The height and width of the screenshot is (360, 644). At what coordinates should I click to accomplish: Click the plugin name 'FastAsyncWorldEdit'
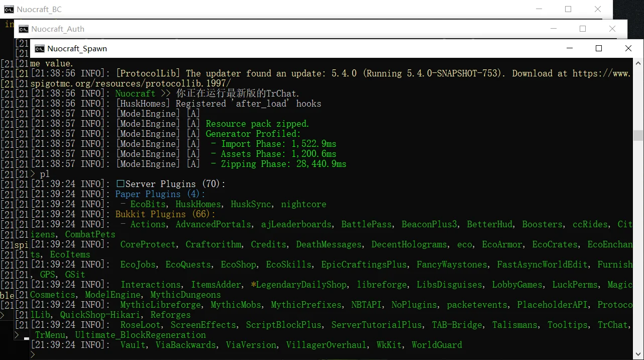point(543,264)
